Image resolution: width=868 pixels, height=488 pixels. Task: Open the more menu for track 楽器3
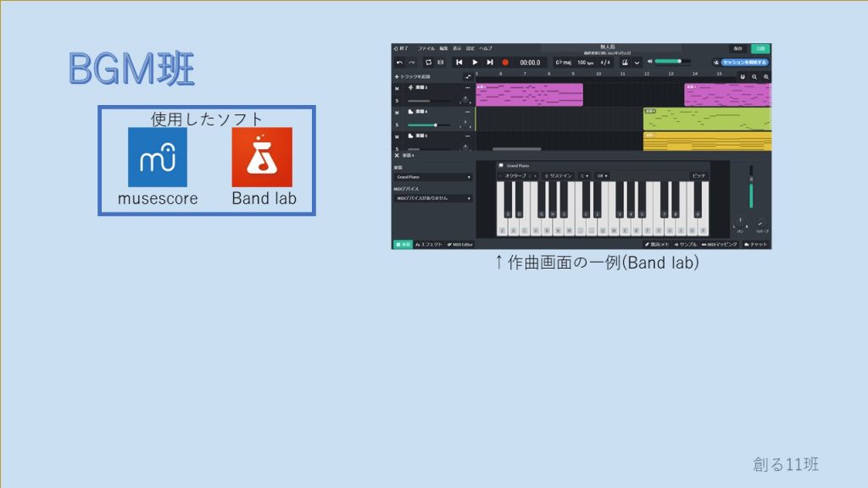468,88
